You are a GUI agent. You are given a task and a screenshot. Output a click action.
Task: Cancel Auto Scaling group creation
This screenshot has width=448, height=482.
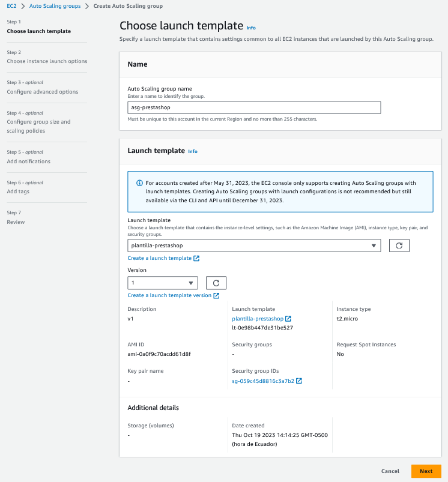[390, 471]
